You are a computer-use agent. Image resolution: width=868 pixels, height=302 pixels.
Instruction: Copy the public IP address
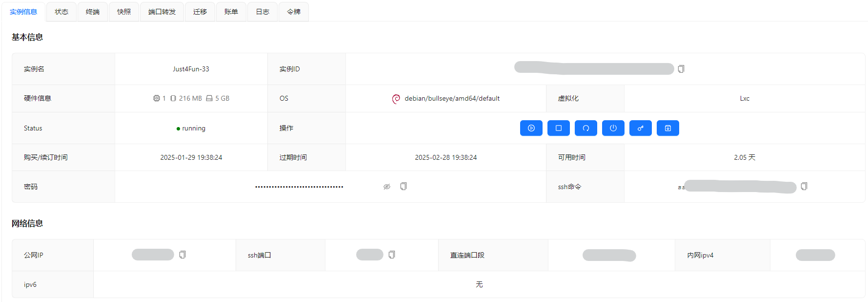click(182, 255)
